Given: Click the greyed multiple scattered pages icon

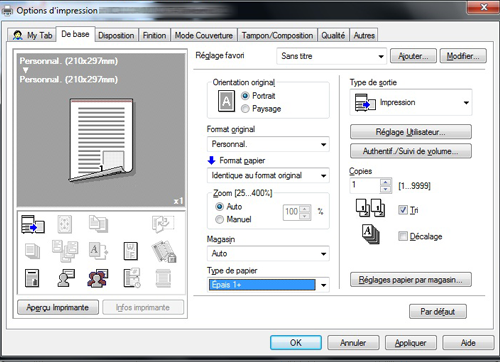Looking at the screenshot, I should click(65, 251).
